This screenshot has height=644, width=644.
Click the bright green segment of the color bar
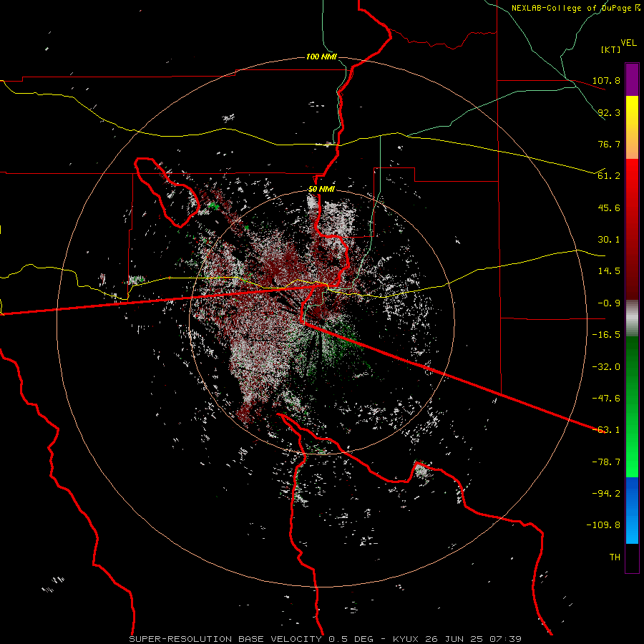pos(632,406)
